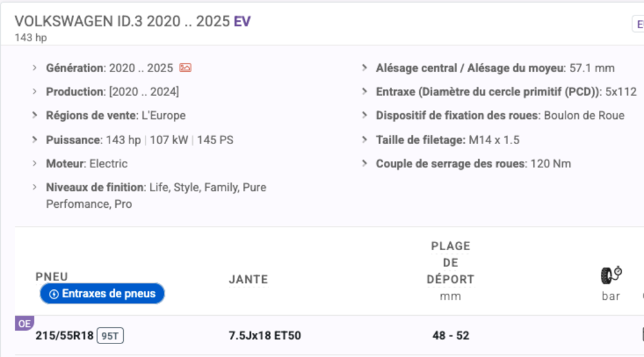The image size is (644, 357).
Task: Click the tire pressure gauge icon
Action: point(611,275)
